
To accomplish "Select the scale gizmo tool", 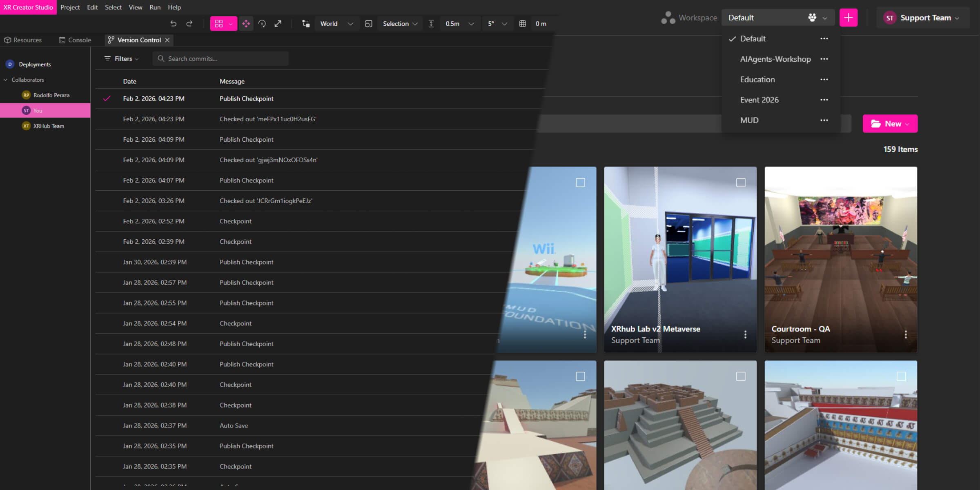I will coord(278,24).
